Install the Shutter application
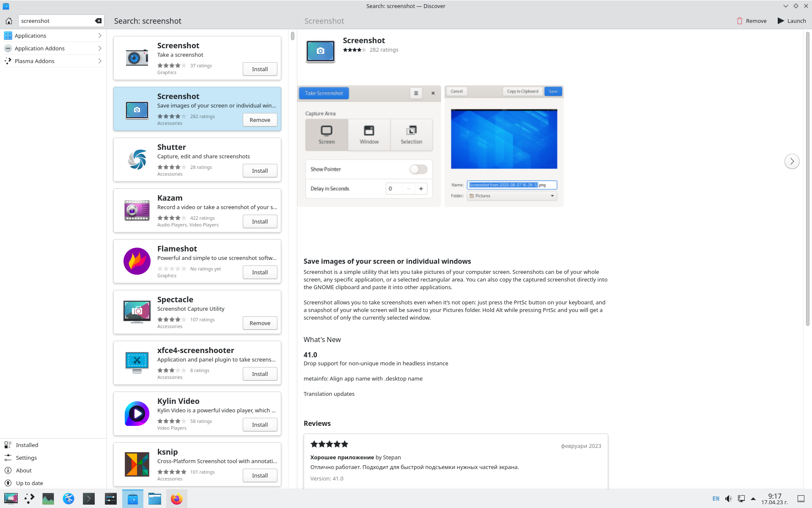This screenshot has width=812, height=508. 260,171
